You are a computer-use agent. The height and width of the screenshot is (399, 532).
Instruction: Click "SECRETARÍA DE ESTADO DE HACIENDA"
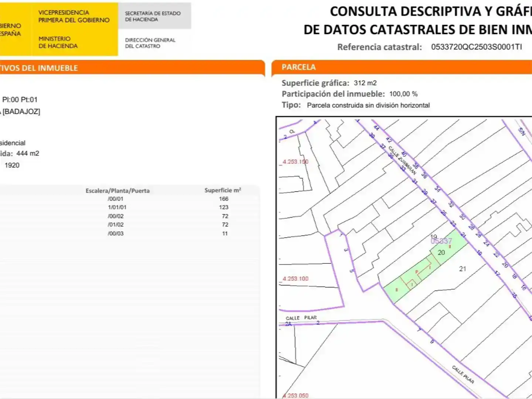click(153, 16)
